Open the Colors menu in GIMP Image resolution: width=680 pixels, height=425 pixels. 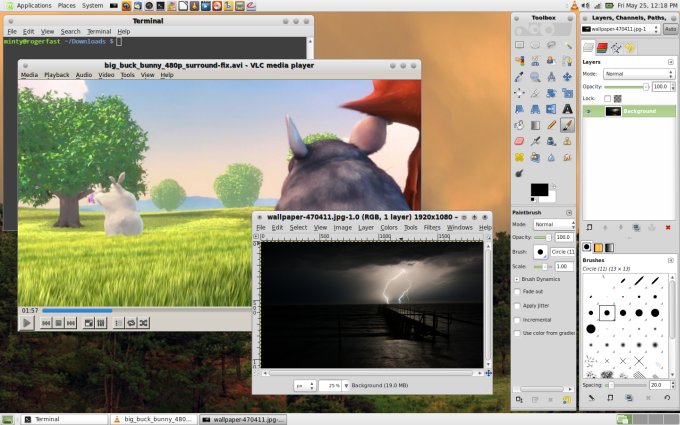[389, 228]
